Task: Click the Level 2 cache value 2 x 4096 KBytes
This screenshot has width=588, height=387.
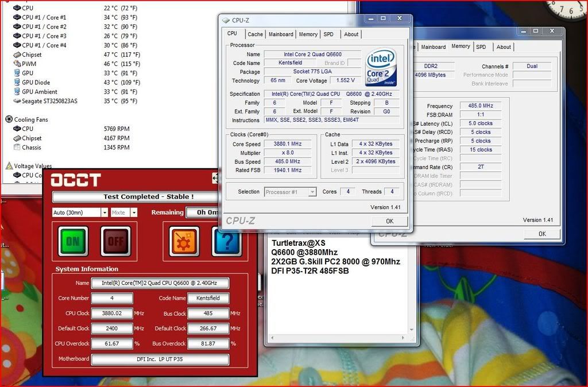Action: pos(376,161)
